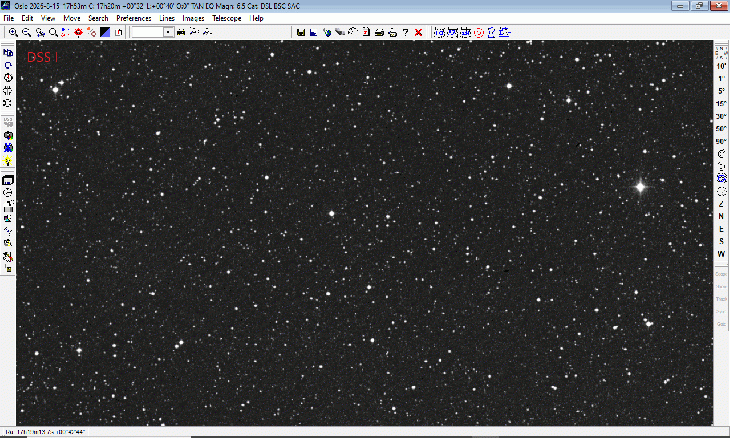Set field of view to 5 degrees
This screenshot has height=438, width=730.
point(721,91)
